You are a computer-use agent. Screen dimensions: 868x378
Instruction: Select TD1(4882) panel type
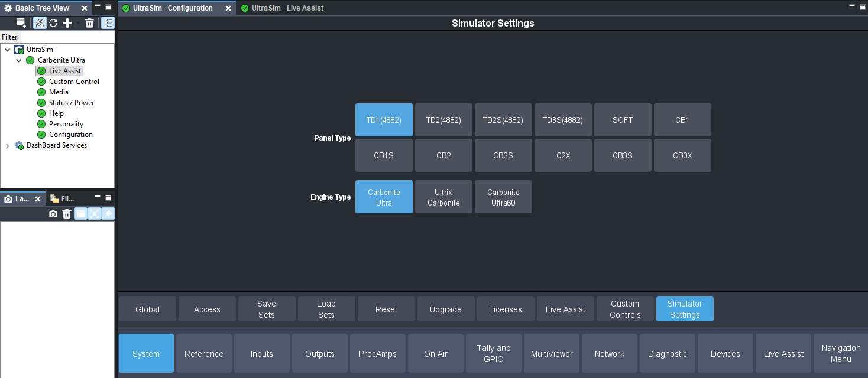click(384, 120)
